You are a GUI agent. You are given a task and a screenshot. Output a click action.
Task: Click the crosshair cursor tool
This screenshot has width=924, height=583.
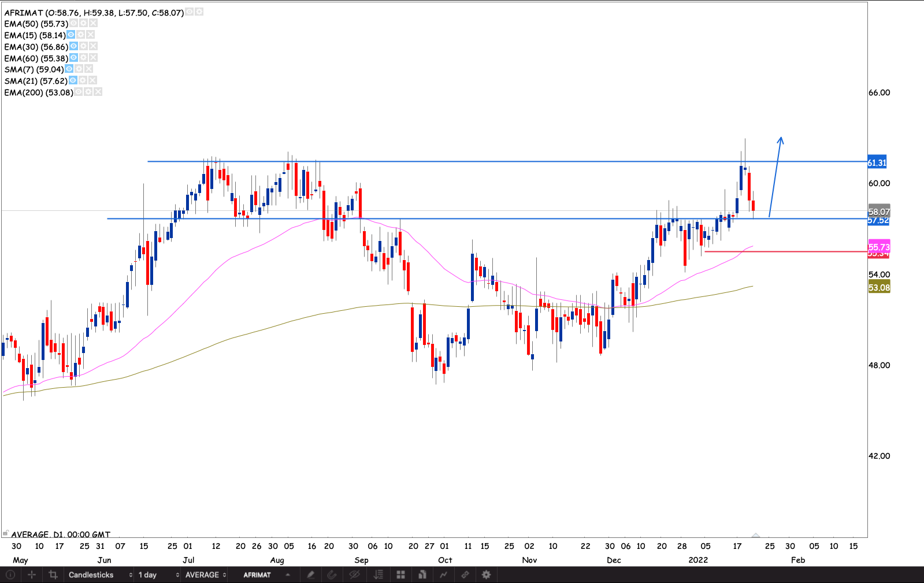32,575
